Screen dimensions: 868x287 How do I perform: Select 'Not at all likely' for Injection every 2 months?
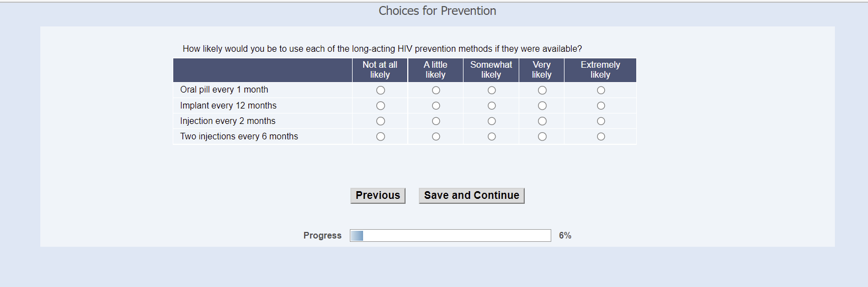pos(380,121)
